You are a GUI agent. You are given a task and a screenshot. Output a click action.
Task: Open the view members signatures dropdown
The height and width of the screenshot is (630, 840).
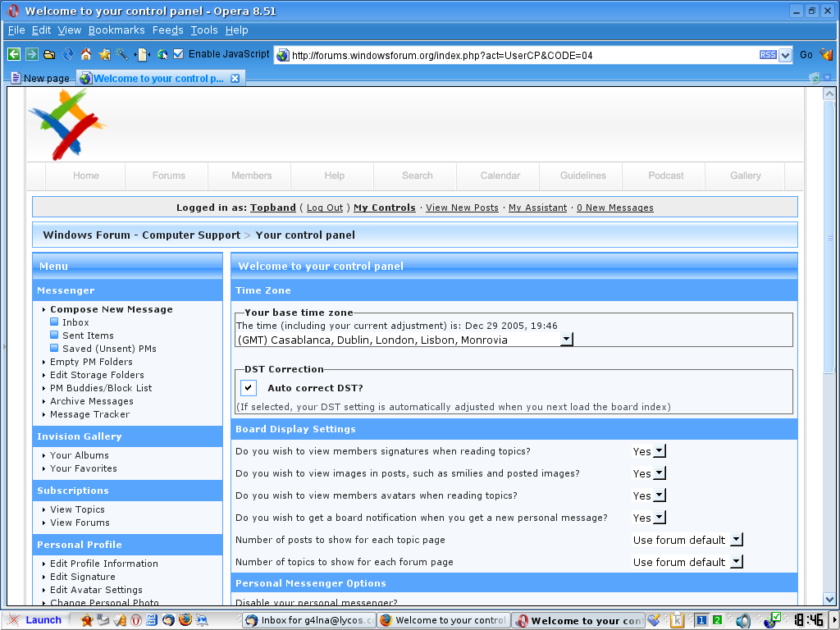tap(649, 451)
